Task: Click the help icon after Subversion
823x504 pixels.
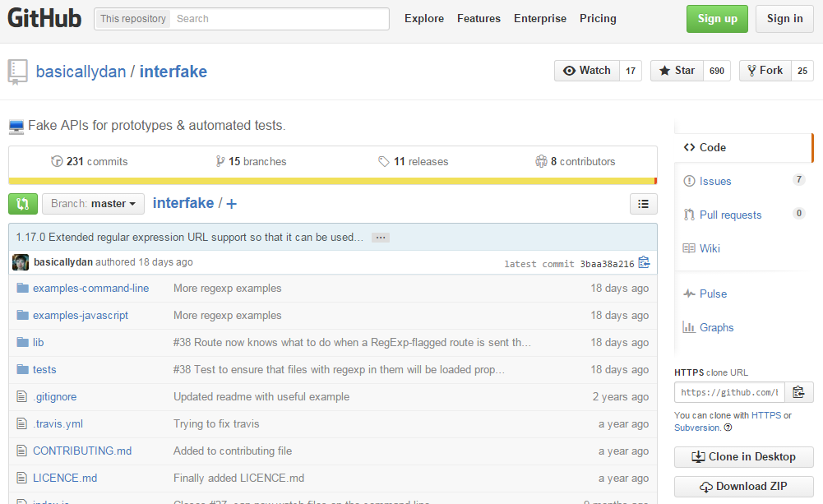Action: tap(728, 428)
